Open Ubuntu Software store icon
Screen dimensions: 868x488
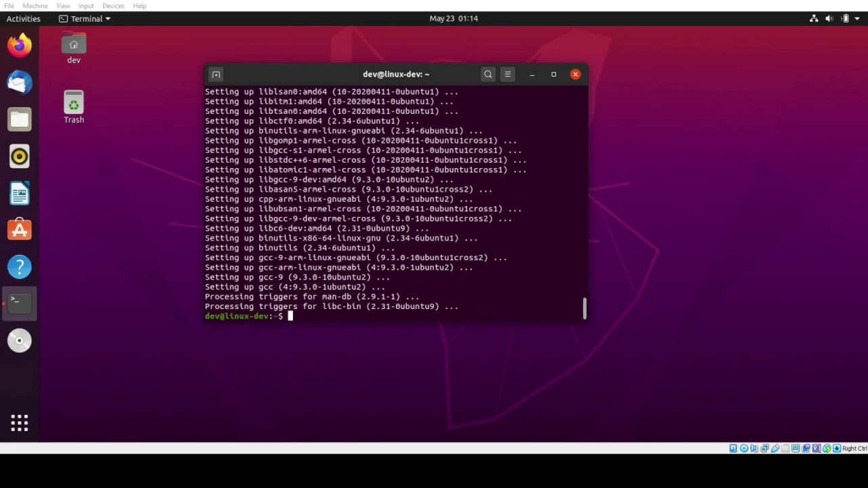(19, 230)
